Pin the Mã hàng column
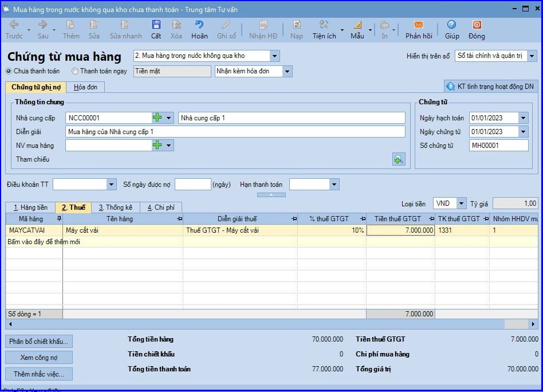Image resolution: width=543 pixels, height=392 pixels. point(59,219)
